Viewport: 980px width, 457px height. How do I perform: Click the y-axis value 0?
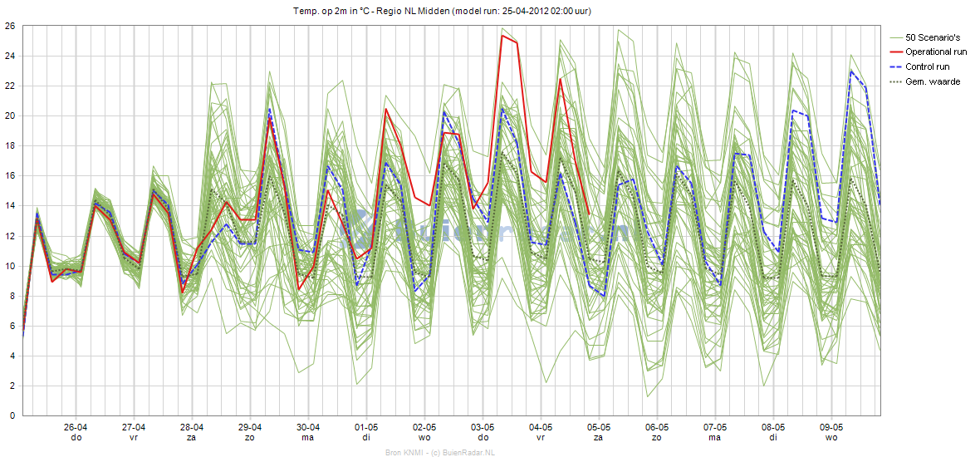[12, 416]
